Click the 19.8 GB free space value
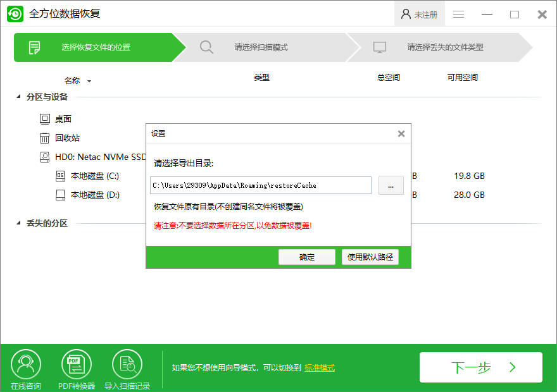Viewport: 557px width, 392px height. 469,176
